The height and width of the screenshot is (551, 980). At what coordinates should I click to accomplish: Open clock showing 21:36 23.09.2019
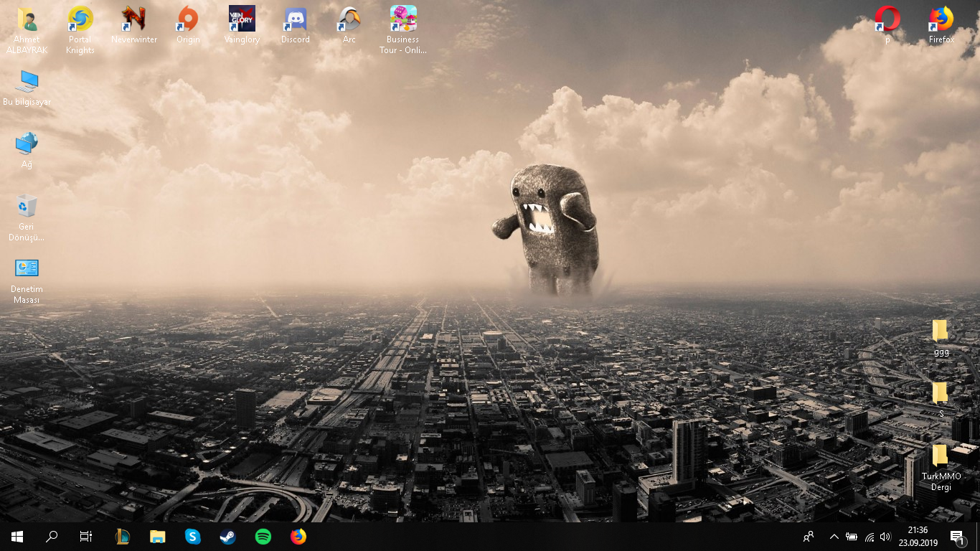click(x=918, y=537)
